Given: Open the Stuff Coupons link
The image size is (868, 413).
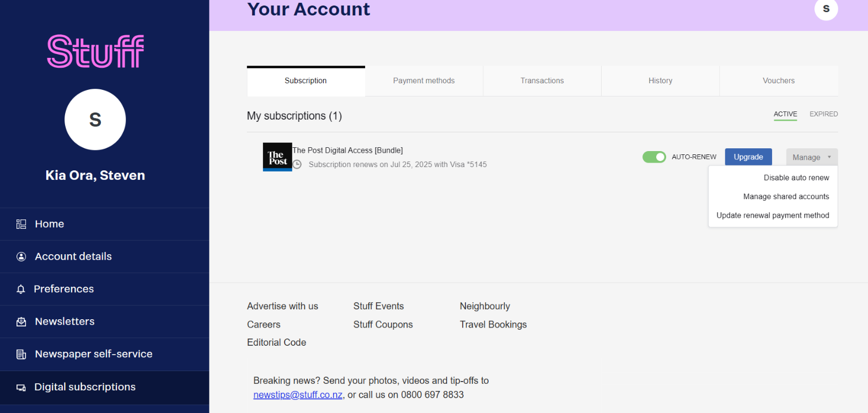Looking at the screenshot, I should (383, 325).
